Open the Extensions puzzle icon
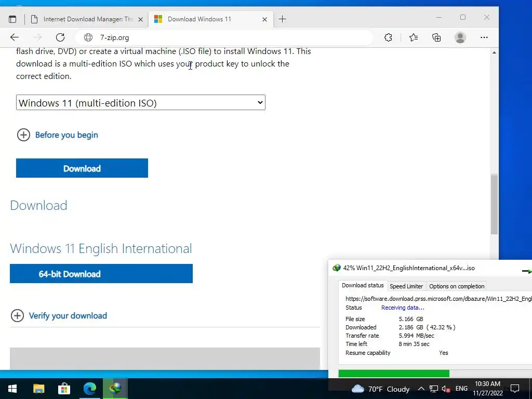The width and height of the screenshot is (532, 399). (388, 37)
